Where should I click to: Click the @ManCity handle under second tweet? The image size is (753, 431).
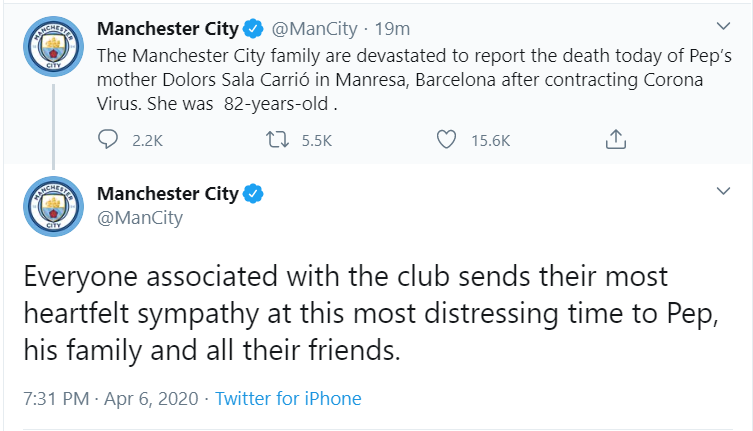pos(140,217)
